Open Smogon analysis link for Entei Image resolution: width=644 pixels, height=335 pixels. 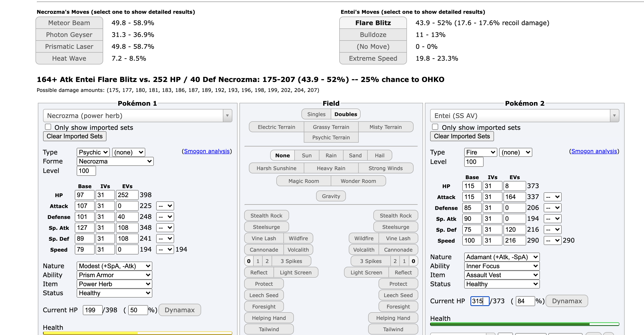coord(594,151)
